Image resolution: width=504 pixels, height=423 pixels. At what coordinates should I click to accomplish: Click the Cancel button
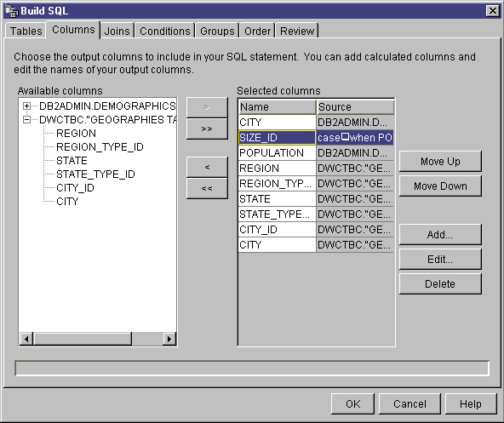(x=409, y=404)
